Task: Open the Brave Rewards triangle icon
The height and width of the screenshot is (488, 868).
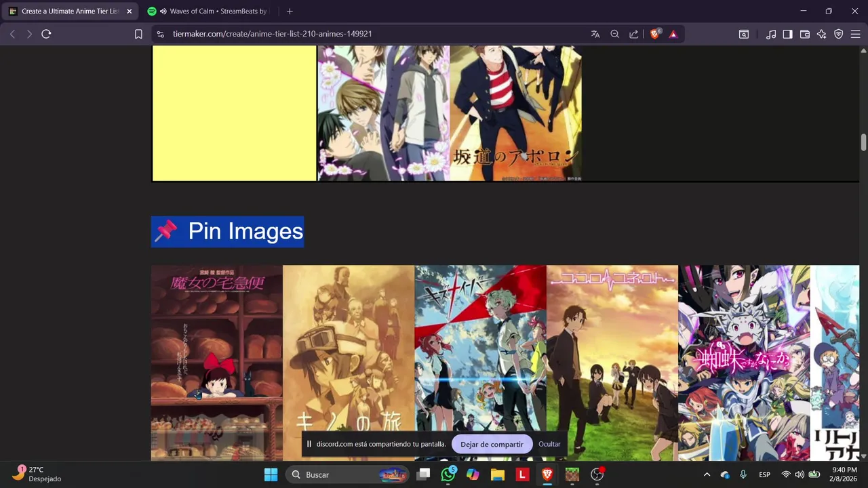Action: tap(673, 34)
